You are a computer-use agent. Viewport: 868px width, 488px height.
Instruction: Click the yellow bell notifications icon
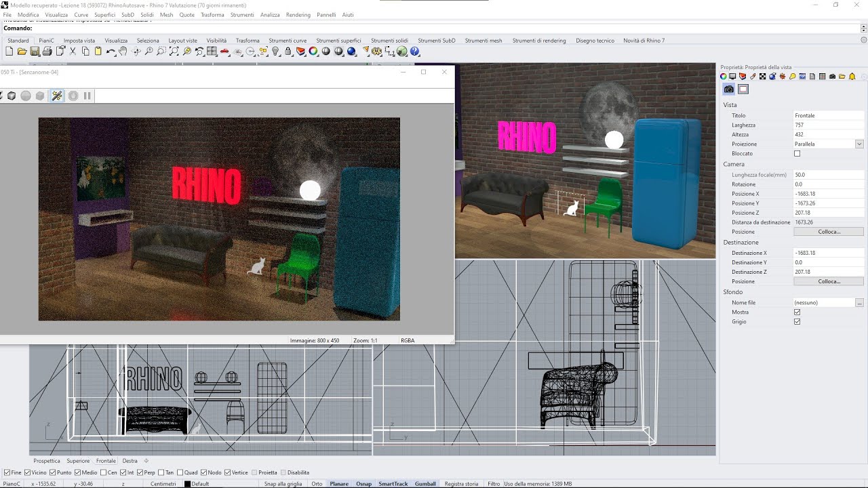coord(852,77)
